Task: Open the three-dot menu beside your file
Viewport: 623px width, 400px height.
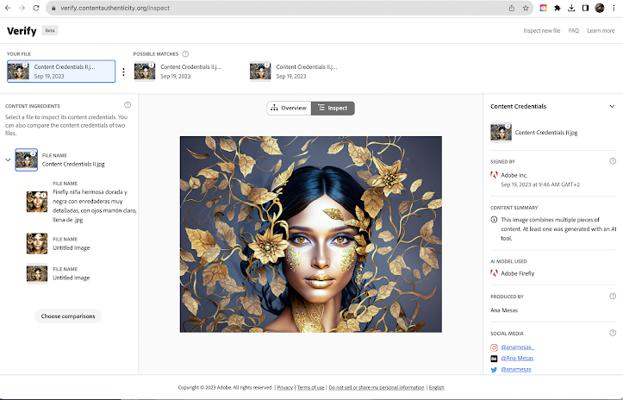Action: click(123, 72)
